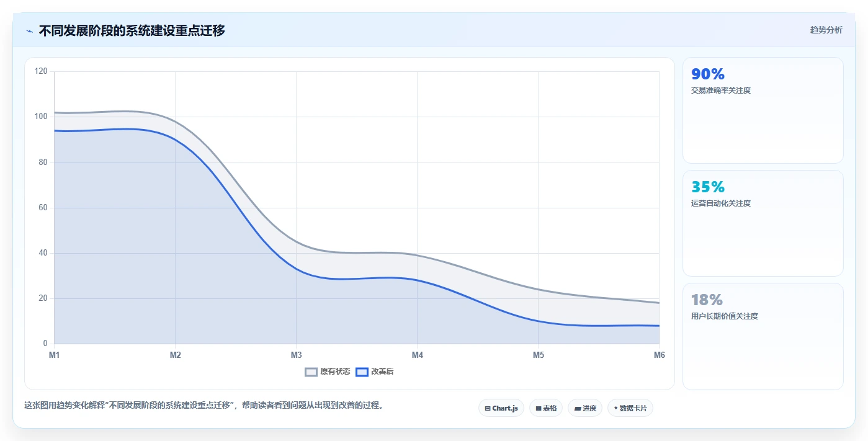Click the blue 改善后 legend swatch

[362, 372]
